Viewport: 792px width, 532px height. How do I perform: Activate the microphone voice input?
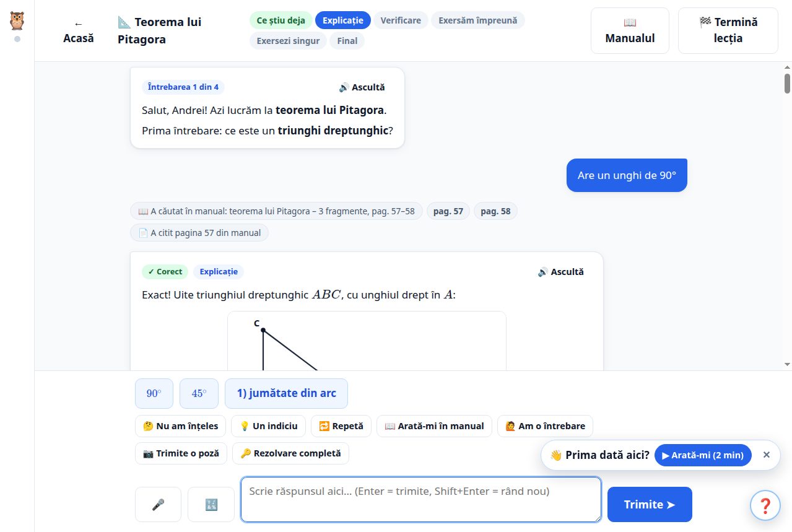click(x=158, y=505)
